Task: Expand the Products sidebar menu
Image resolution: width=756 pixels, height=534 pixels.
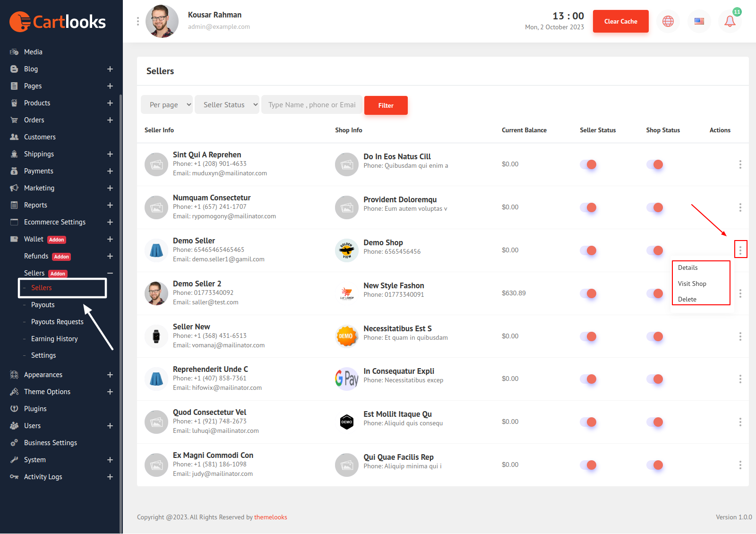Action: (x=110, y=103)
